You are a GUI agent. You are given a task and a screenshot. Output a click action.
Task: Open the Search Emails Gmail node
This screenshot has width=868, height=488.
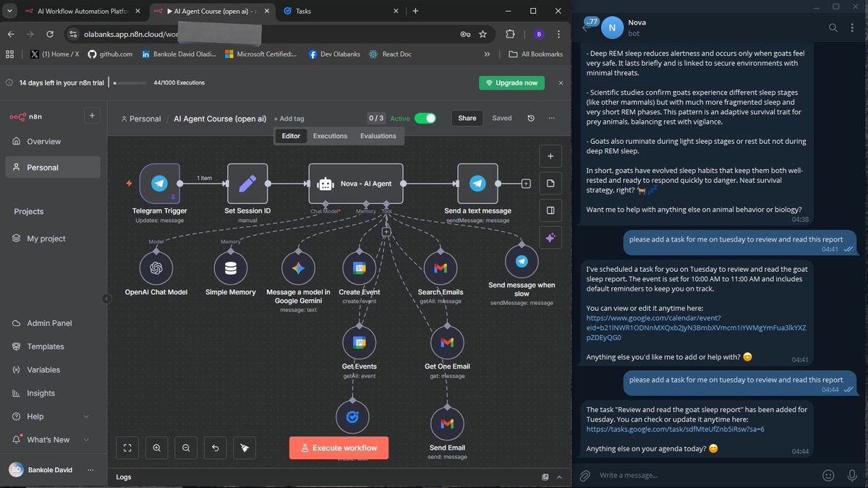point(440,268)
